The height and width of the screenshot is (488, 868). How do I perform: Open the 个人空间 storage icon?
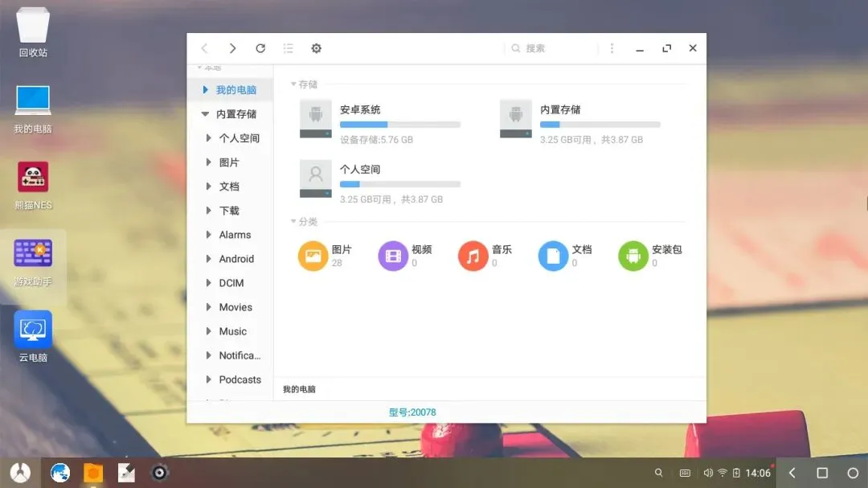point(316,178)
